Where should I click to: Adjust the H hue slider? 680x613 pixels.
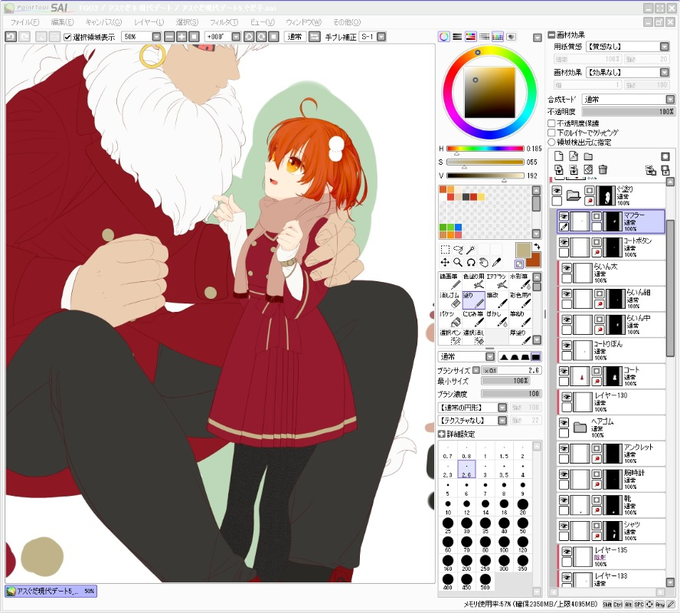pos(485,149)
